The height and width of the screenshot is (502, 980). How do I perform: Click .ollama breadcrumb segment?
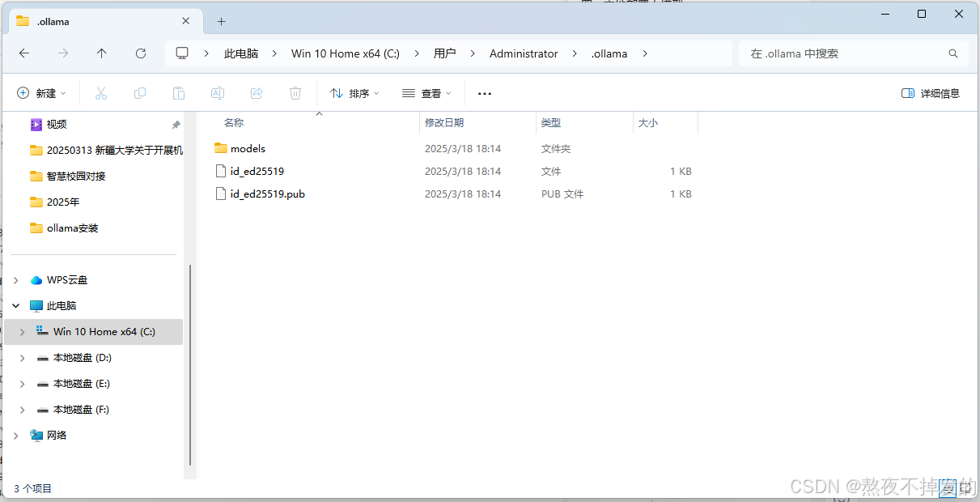coord(609,53)
